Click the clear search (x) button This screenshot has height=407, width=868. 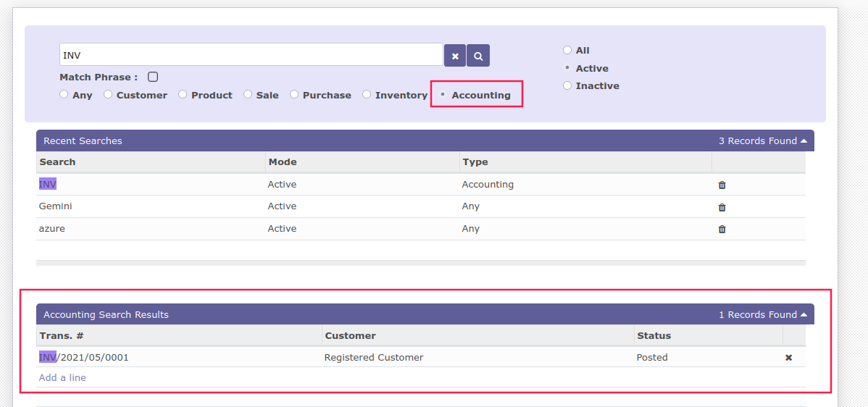pos(454,56)
